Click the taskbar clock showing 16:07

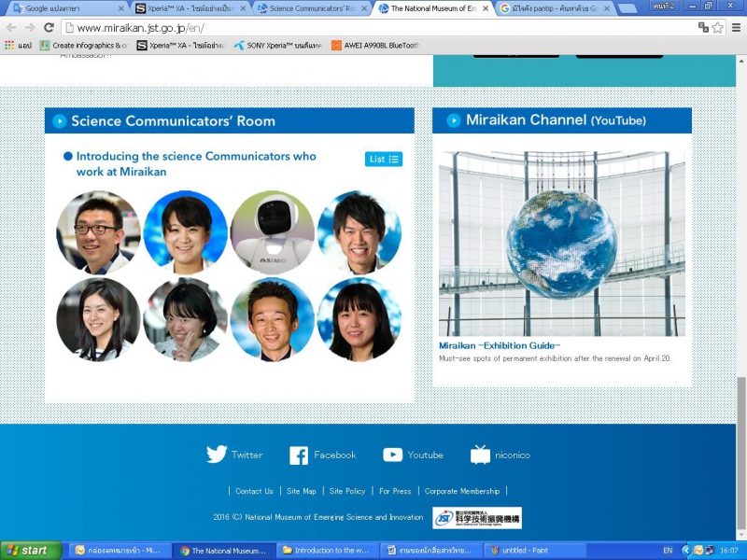[x=729, y=551]
